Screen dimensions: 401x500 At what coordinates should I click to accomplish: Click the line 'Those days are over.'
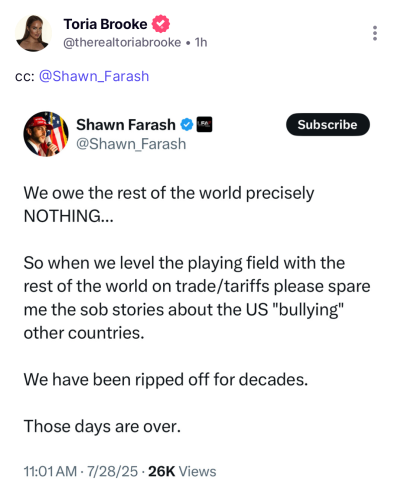102,426
